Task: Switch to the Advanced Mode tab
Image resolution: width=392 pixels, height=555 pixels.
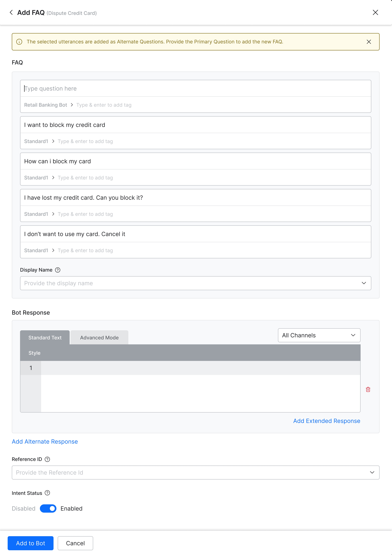Action: tap(99, 337)
